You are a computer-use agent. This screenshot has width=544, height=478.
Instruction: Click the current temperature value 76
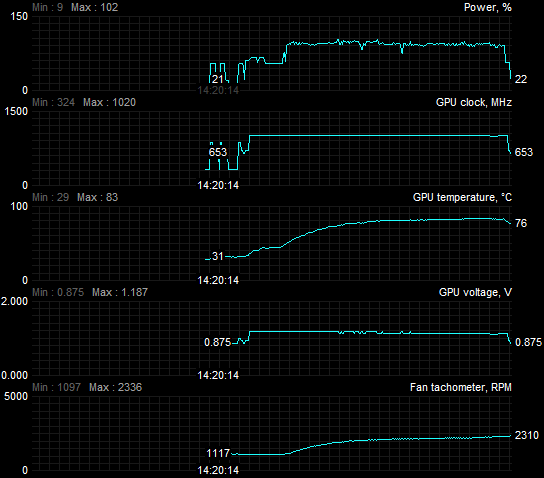521,223
